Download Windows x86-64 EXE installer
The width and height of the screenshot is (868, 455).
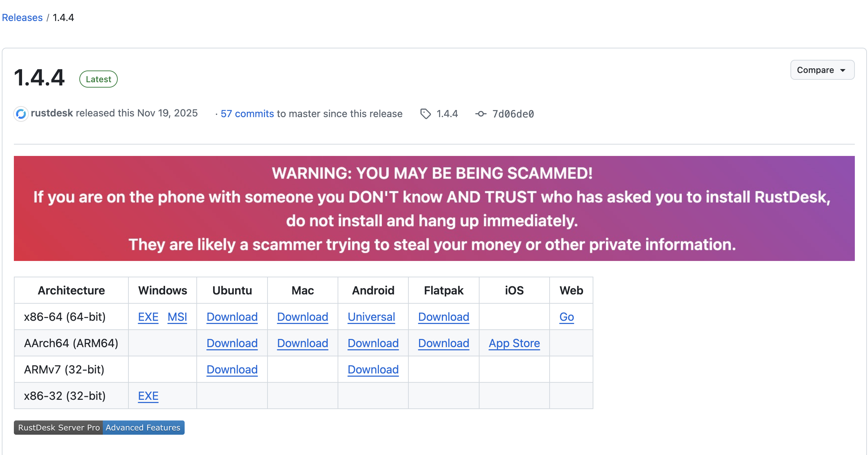148,317
